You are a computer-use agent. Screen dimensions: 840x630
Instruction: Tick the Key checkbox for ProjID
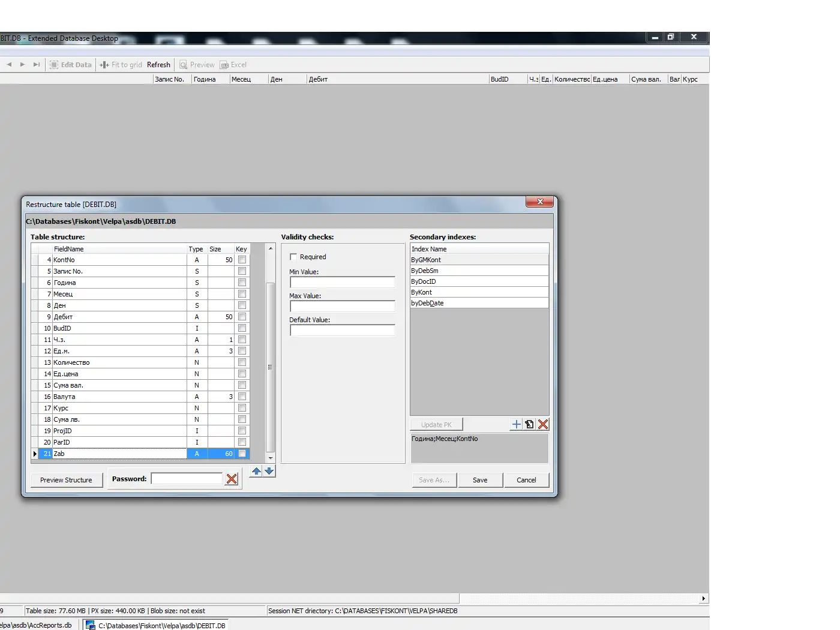click(x=242, y=431)
